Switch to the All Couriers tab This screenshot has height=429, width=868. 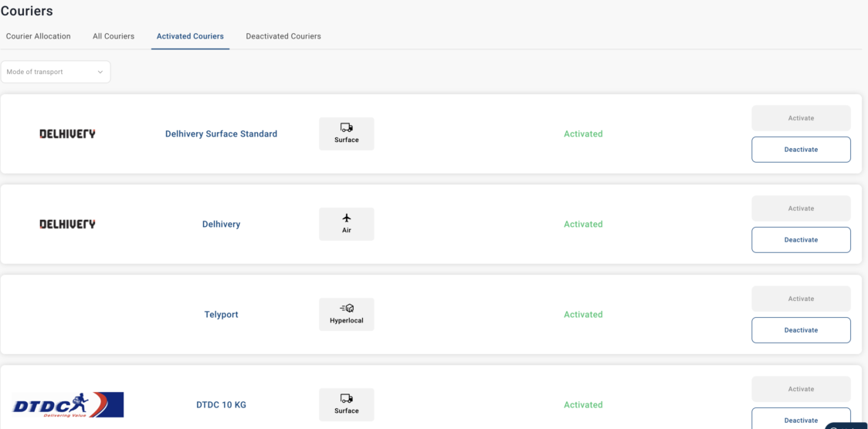[114, 36]
